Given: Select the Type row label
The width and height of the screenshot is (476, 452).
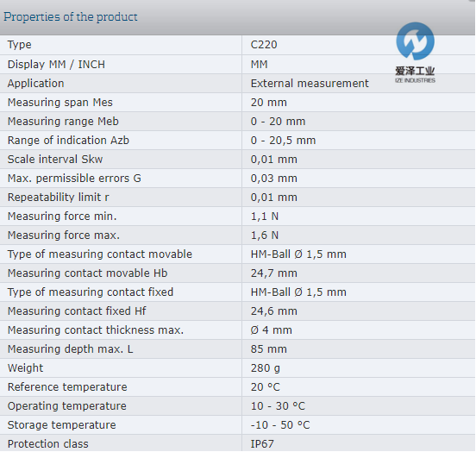Looking at the screenshot, I should (x=20, y=45).
